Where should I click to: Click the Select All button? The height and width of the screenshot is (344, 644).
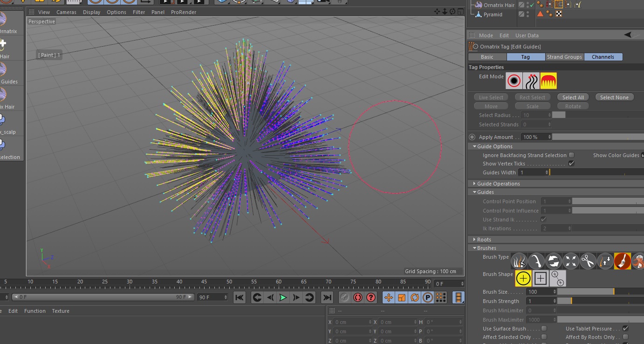[x=573, y=97]
